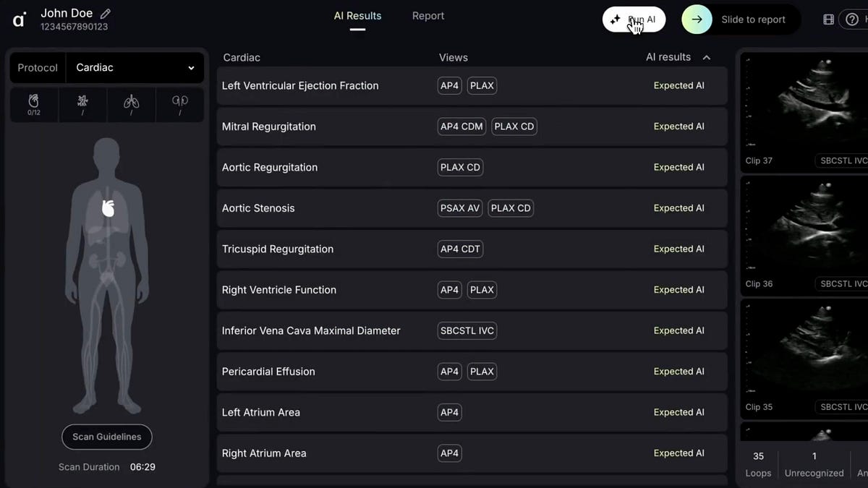The width and height of the screenshot is (868, 488).
Task: Edit patient name with the pencil icon
Action: [106, 14]
